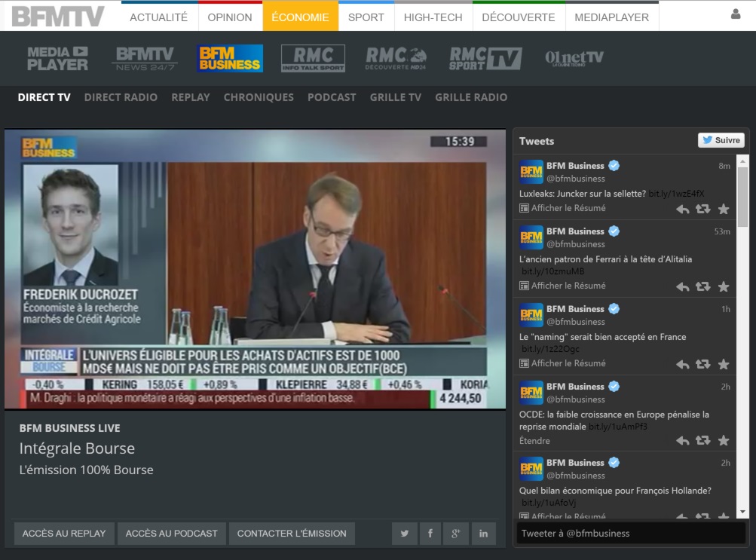756x560 pixels.
Task: Open the Intégrale Bourse show title
Action: (x=77, y=448)
